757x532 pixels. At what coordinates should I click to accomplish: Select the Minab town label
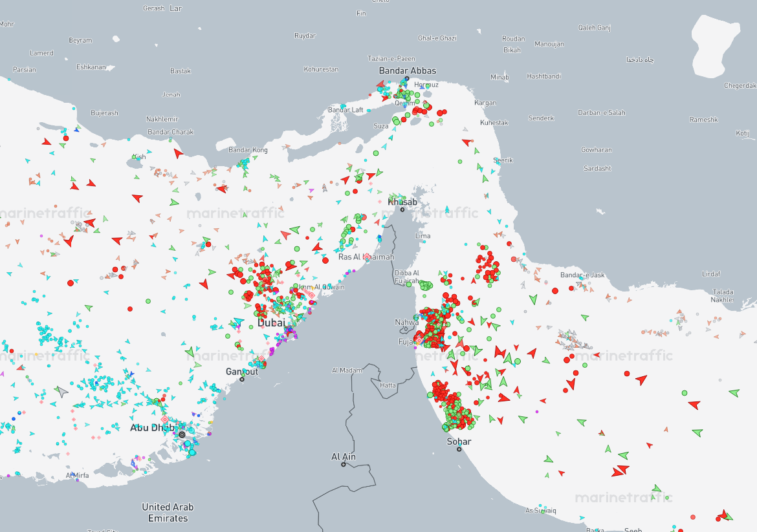pos(499,77)
